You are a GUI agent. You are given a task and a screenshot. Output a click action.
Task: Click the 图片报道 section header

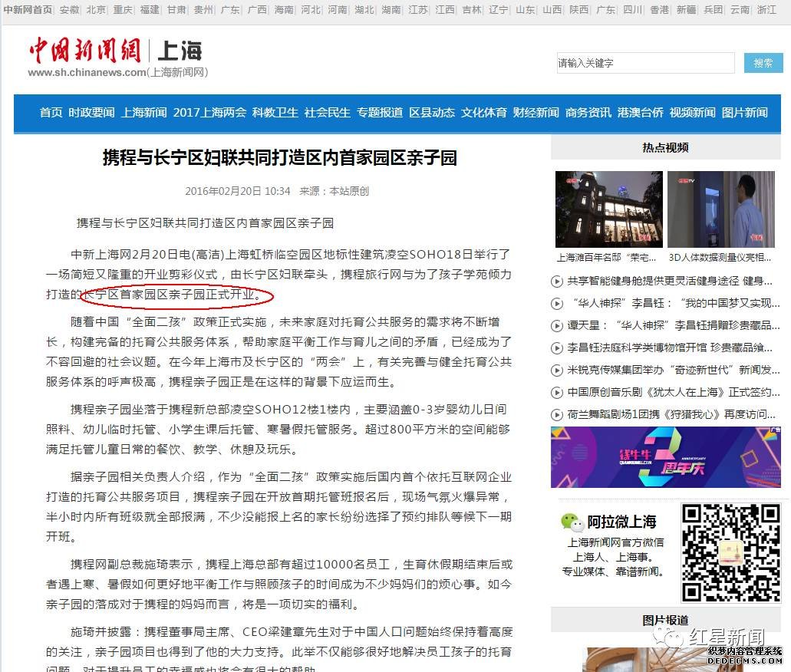click(666, 620)
